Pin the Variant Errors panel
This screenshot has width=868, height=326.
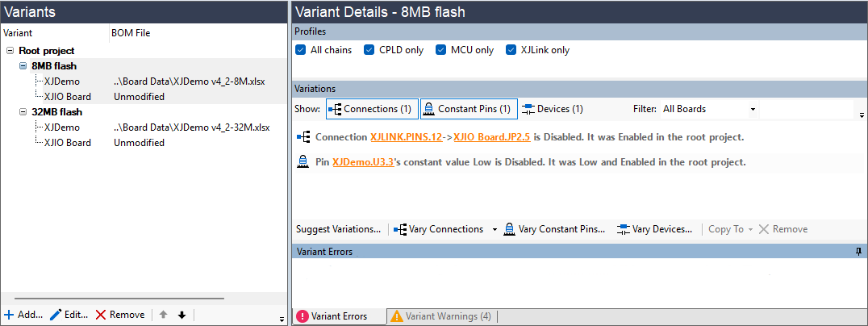pos(858,252)
